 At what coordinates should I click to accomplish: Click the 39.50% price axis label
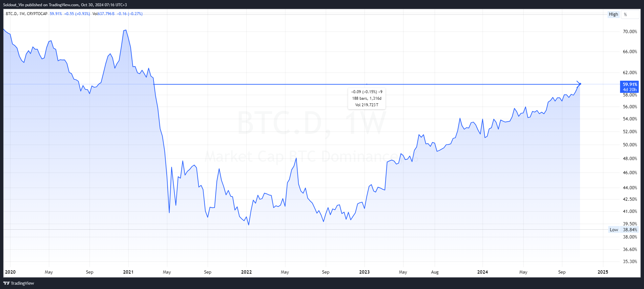coord(630,224)
